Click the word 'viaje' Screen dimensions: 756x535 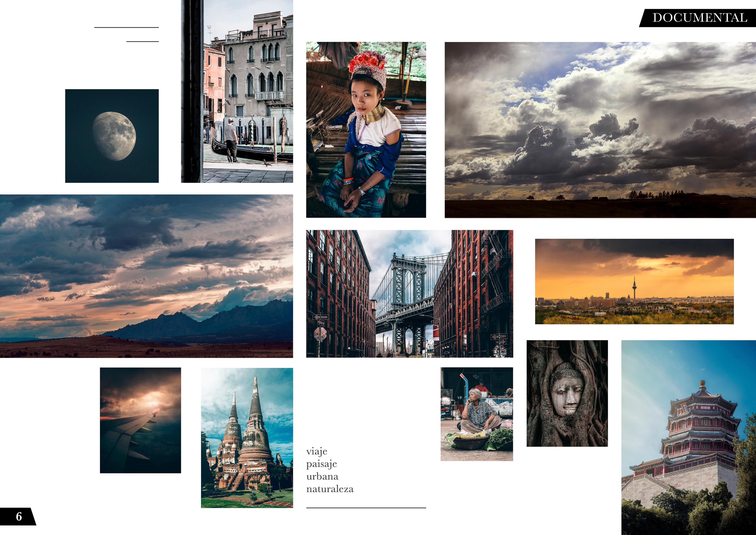[317, 452]
